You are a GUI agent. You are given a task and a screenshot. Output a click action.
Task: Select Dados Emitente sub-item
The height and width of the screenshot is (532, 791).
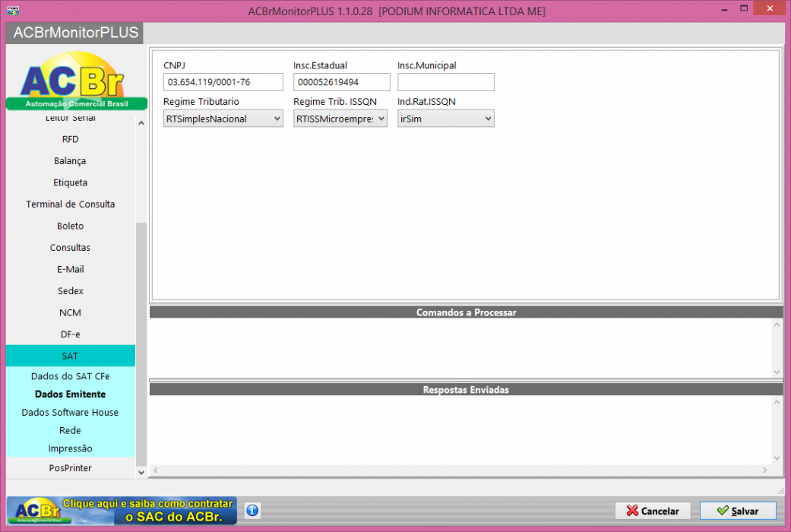71,394
